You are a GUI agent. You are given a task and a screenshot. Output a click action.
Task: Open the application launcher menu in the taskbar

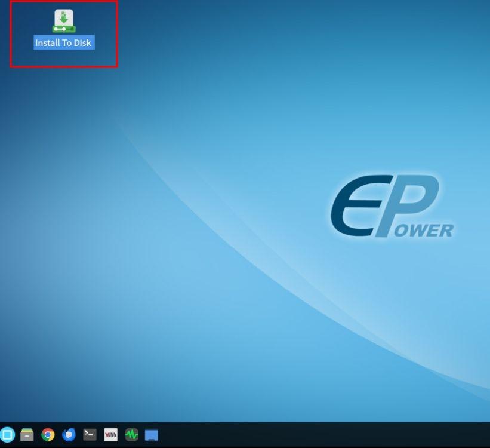[7, 435]
